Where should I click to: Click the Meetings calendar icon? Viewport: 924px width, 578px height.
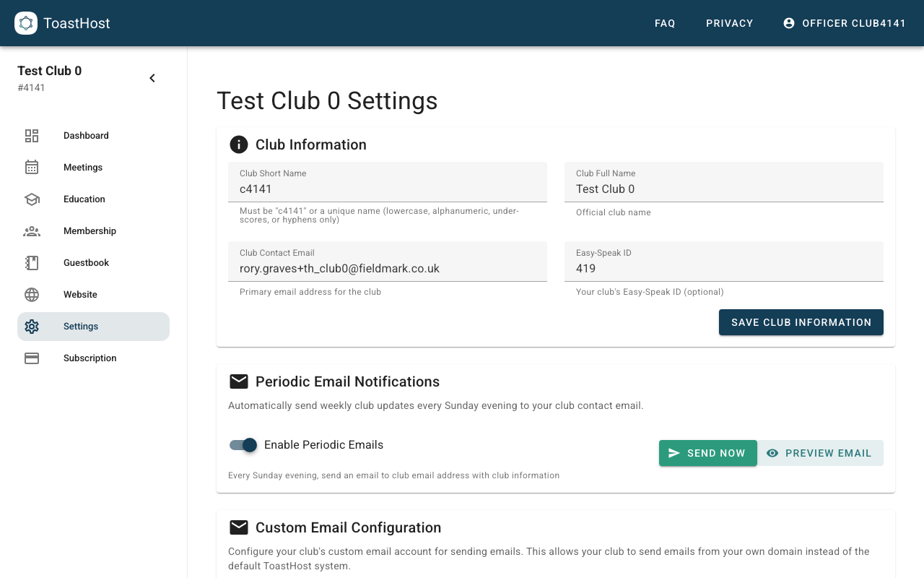[x=32, y=168]
